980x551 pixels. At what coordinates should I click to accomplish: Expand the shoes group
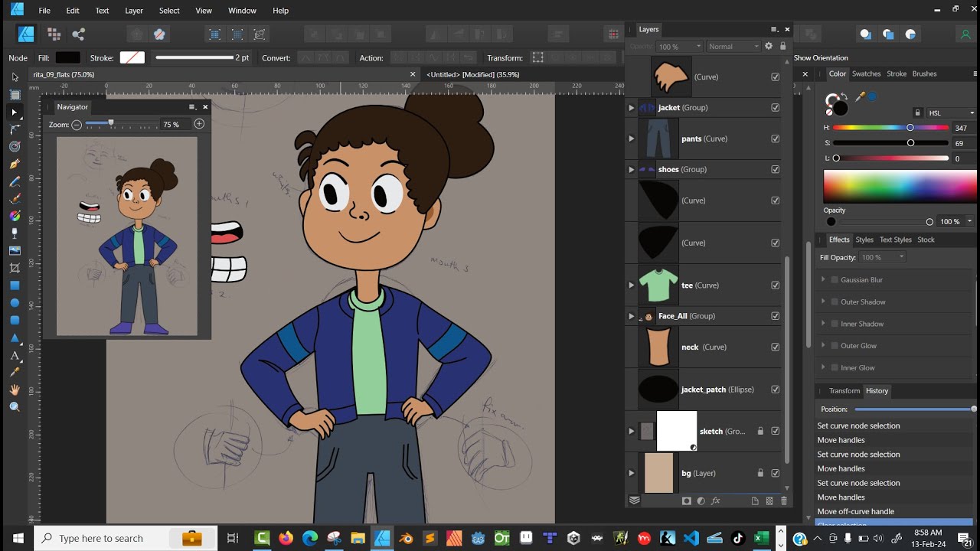pyautogui.click(x=632, y=169)
